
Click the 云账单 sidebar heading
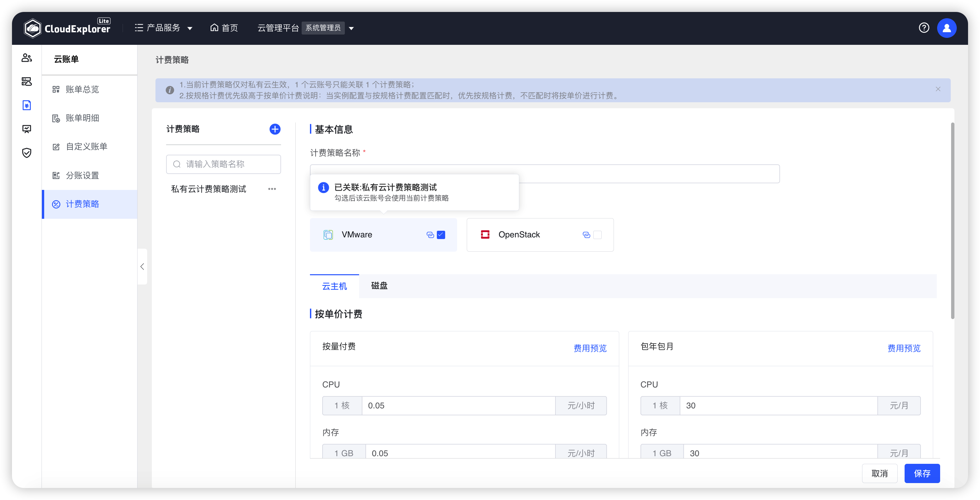pyautogui.click(x=66, y=59)
